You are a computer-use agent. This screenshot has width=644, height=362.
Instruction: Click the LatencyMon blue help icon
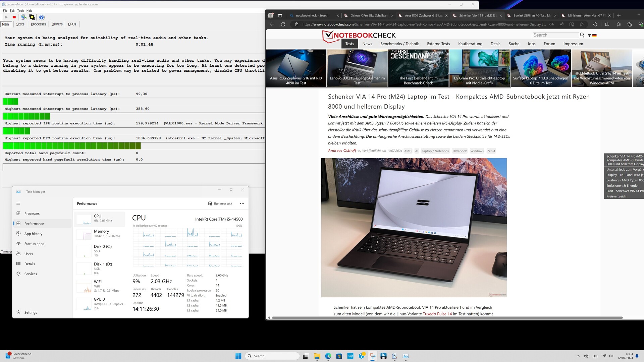[x=42, y=17]
